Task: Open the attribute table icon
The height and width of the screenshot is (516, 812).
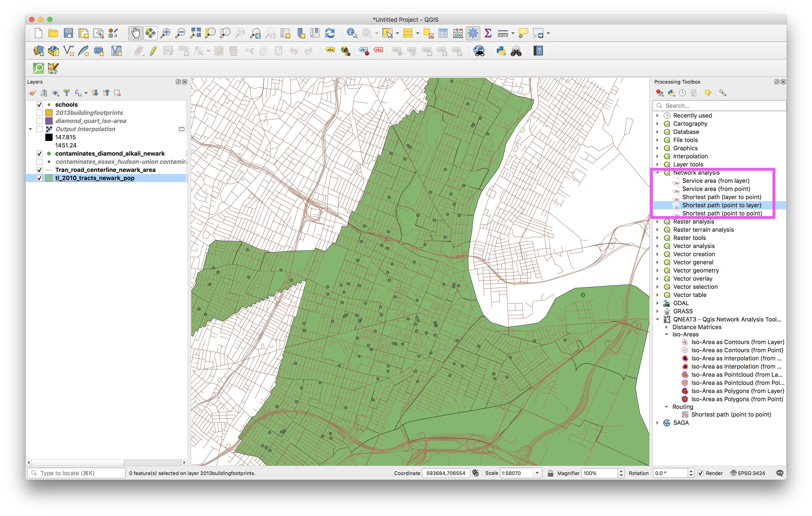Action: click(x=443, y=33)
